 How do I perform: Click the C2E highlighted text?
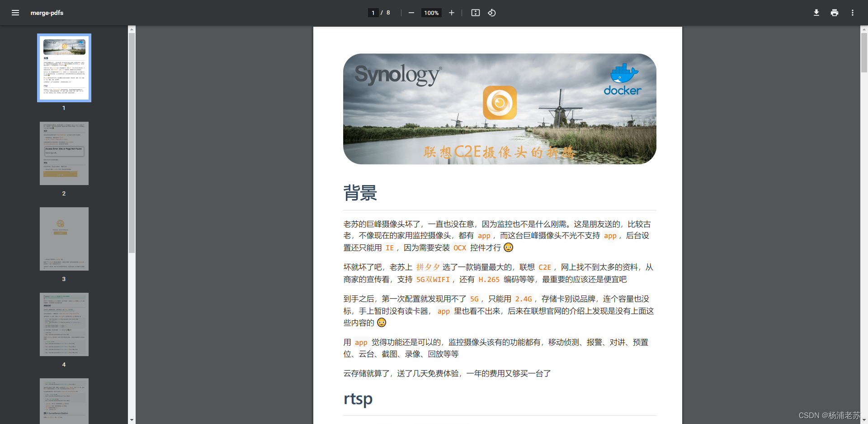(x=545, y=267)
